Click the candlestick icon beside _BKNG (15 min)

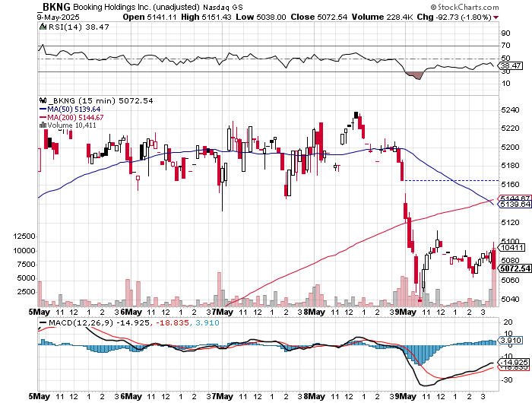pyautogui.click(x=43, y=100)
